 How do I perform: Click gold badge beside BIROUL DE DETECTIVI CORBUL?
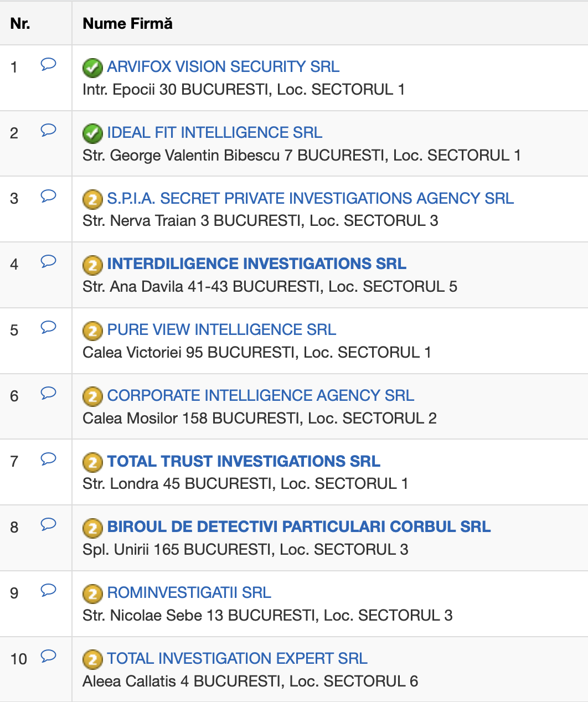(x=92, y=528)
